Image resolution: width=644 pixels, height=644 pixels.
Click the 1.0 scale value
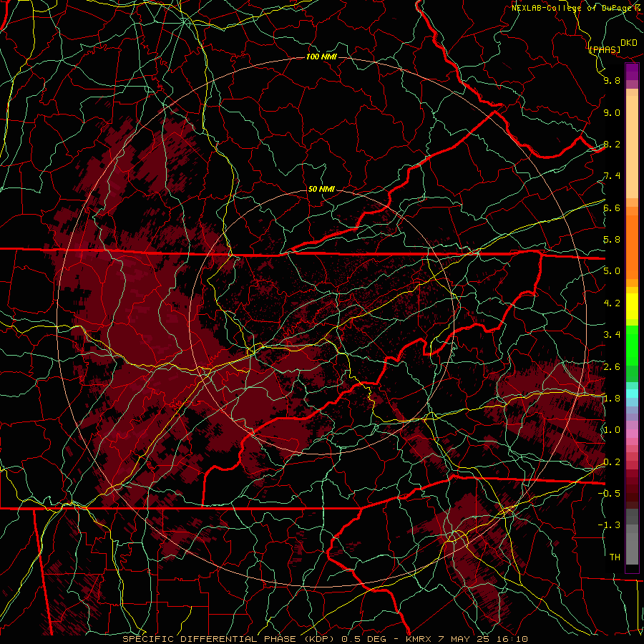pos(612,430)
